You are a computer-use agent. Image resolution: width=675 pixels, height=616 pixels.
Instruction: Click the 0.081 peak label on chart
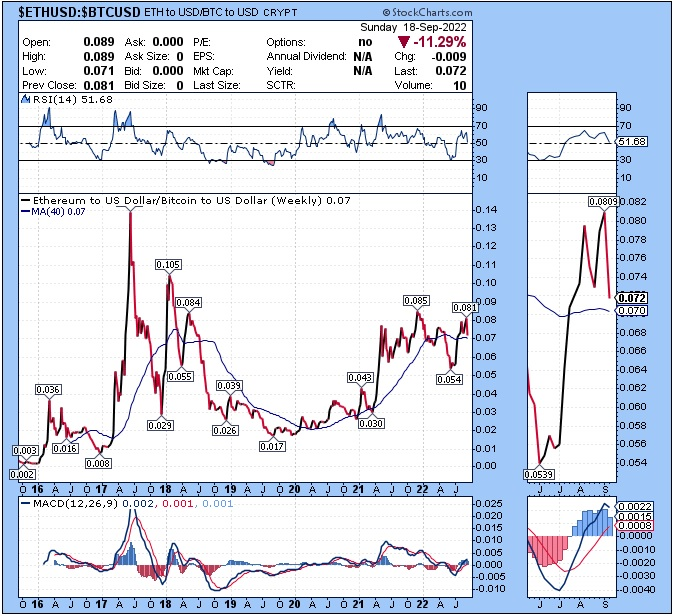click(465, 307)
